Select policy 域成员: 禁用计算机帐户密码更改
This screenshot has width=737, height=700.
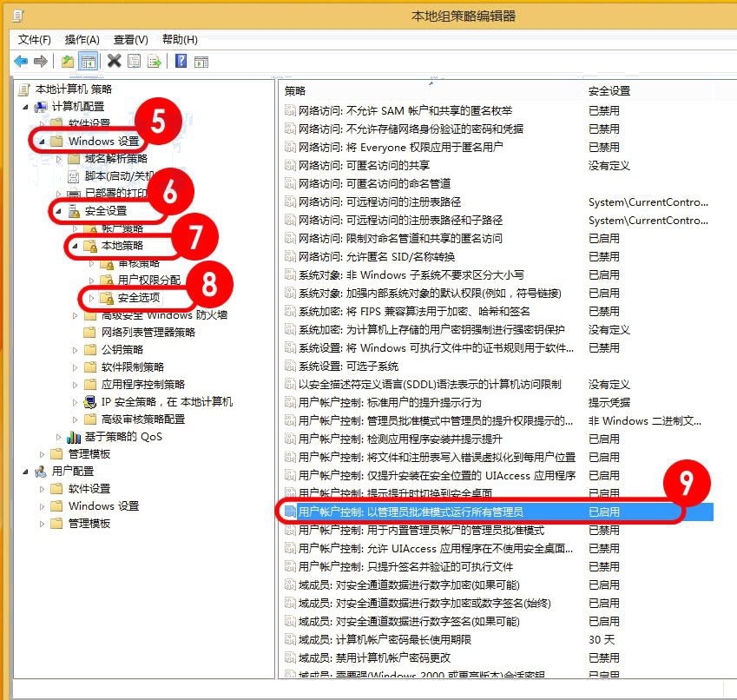374,658
